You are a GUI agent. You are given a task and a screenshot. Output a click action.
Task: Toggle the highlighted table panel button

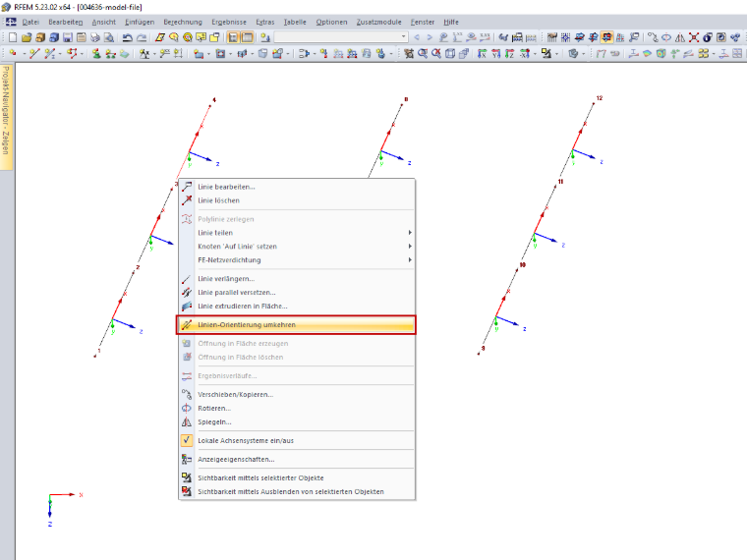click(x=248, y=37)
